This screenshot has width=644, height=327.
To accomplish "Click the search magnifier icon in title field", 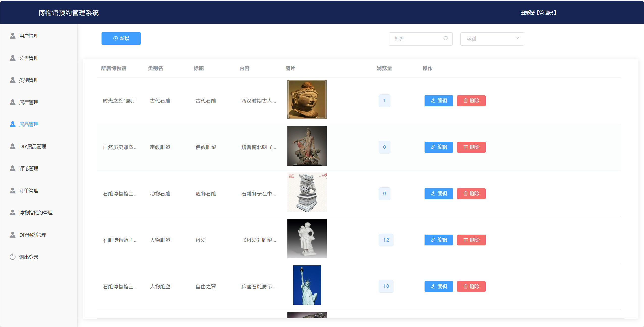I will point(445,38).
